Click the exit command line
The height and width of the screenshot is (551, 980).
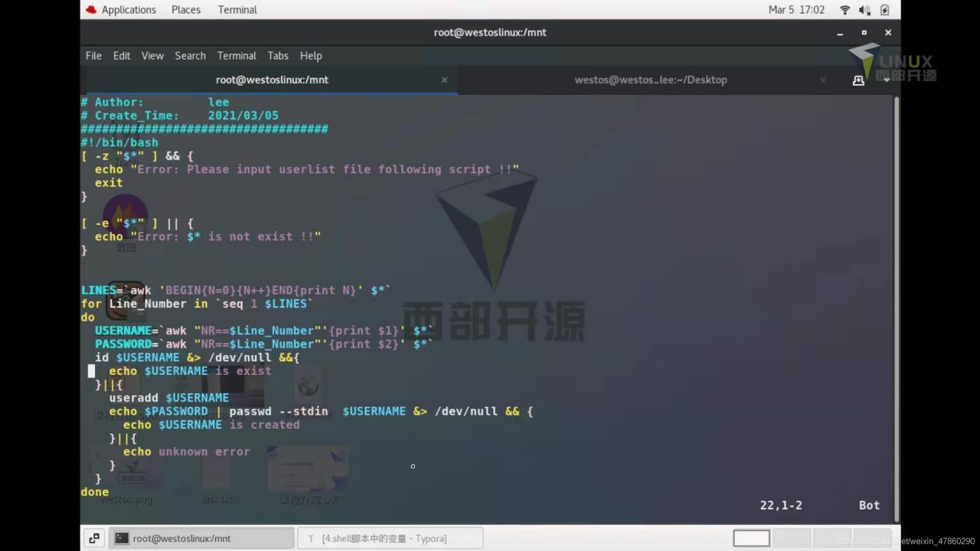(x=109, y=183)
